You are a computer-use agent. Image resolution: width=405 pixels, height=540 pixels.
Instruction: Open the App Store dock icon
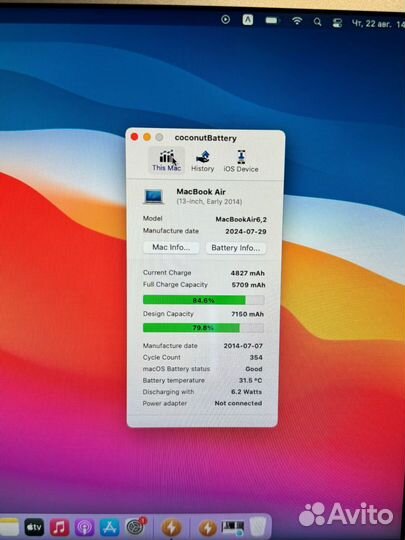point(110,527)
